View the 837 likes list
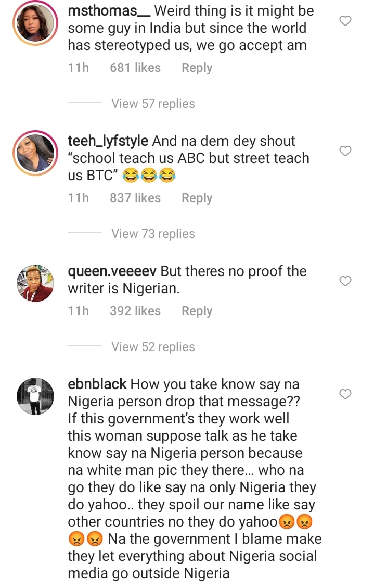Image resolution: width=374 pixels, height=588 pixels. 135,198
